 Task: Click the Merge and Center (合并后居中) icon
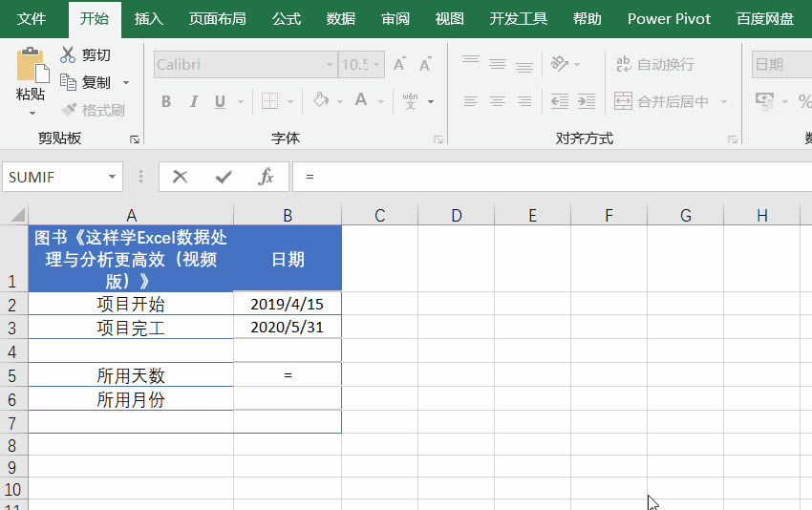[x=623, y=101]
